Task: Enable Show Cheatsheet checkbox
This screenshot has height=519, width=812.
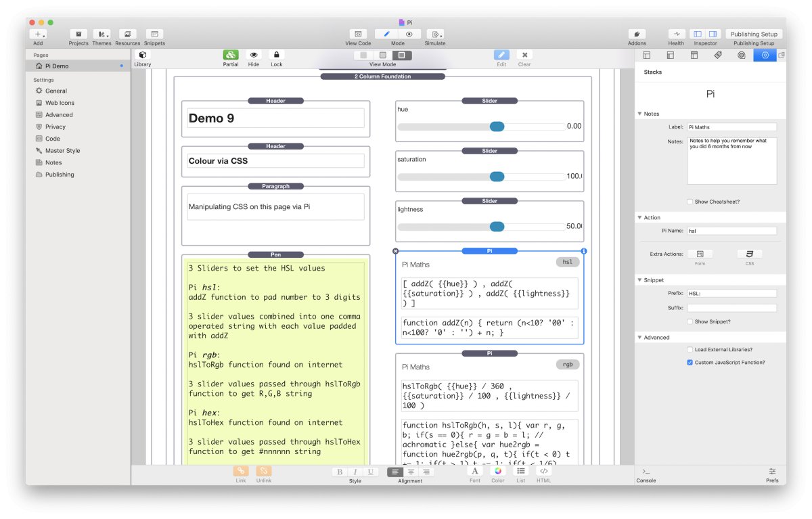Action: pos(690,202)
